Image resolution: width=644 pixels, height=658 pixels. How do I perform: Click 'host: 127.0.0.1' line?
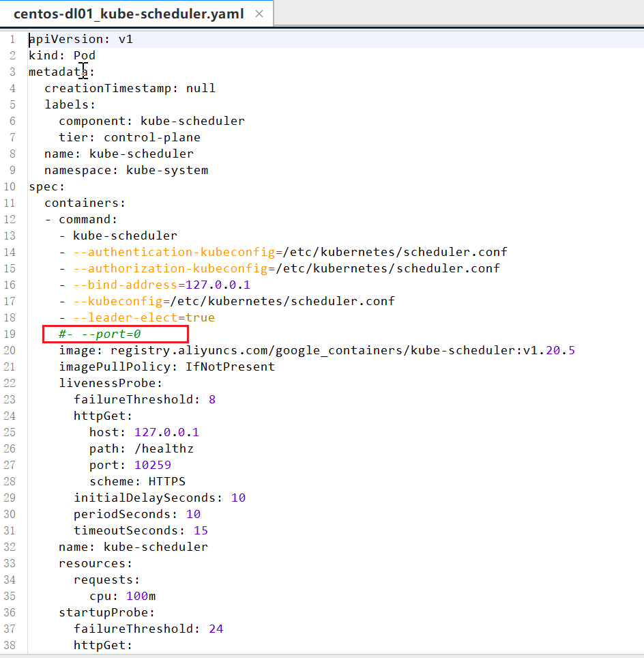click(145, 432)
